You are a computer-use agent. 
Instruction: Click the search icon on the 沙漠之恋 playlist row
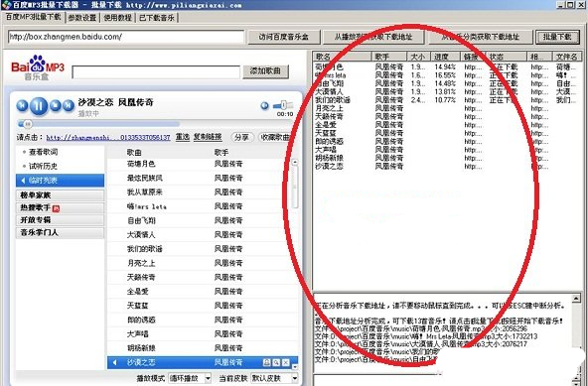[x=276, y=362]
